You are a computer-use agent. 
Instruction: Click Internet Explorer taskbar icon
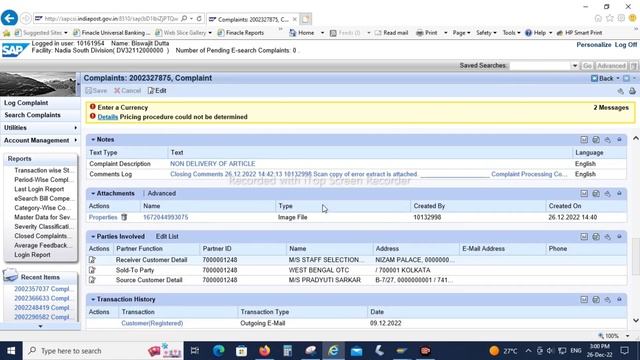pos(333,351)
